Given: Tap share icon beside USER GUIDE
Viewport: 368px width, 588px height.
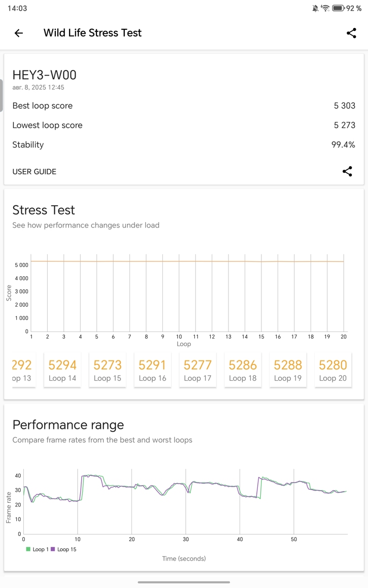Looking at the screenshot, I should point(347,171).
